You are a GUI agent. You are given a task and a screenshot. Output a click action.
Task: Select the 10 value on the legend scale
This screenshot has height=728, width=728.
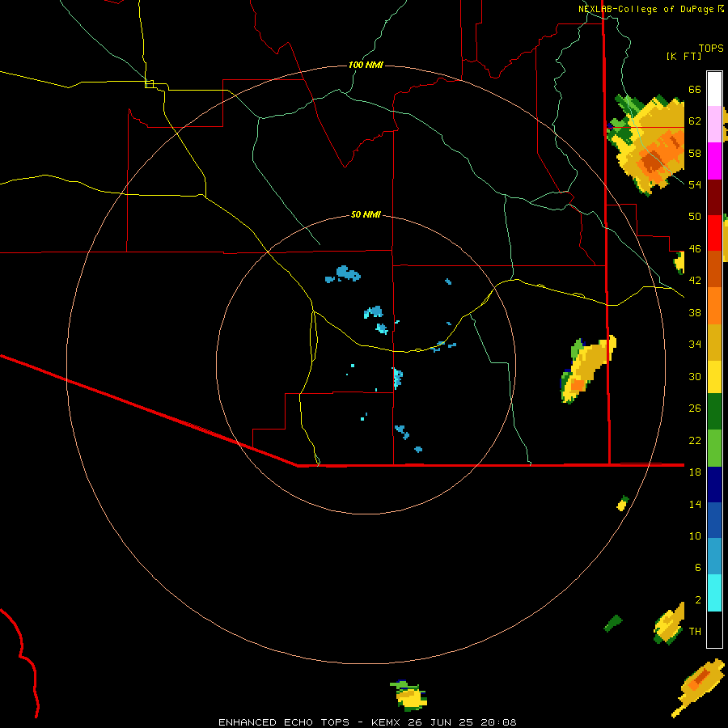tap(695, 535)
